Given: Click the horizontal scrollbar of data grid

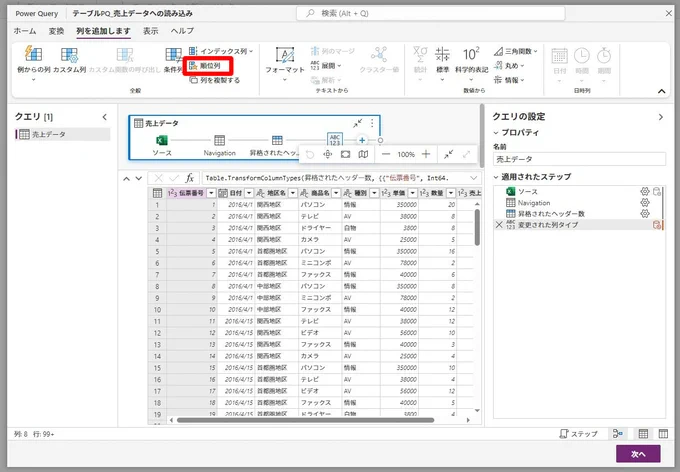Looking at the screenshot, I should (x=305, y=420).
